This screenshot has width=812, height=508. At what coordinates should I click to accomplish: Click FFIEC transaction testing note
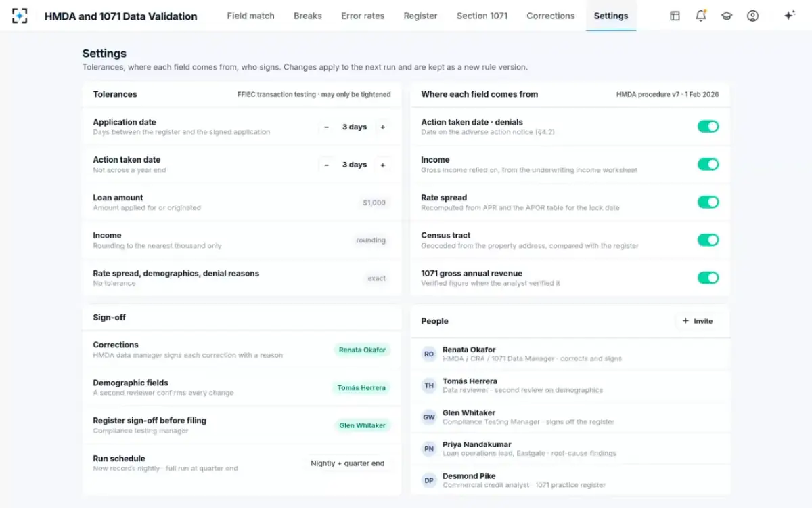314,95
